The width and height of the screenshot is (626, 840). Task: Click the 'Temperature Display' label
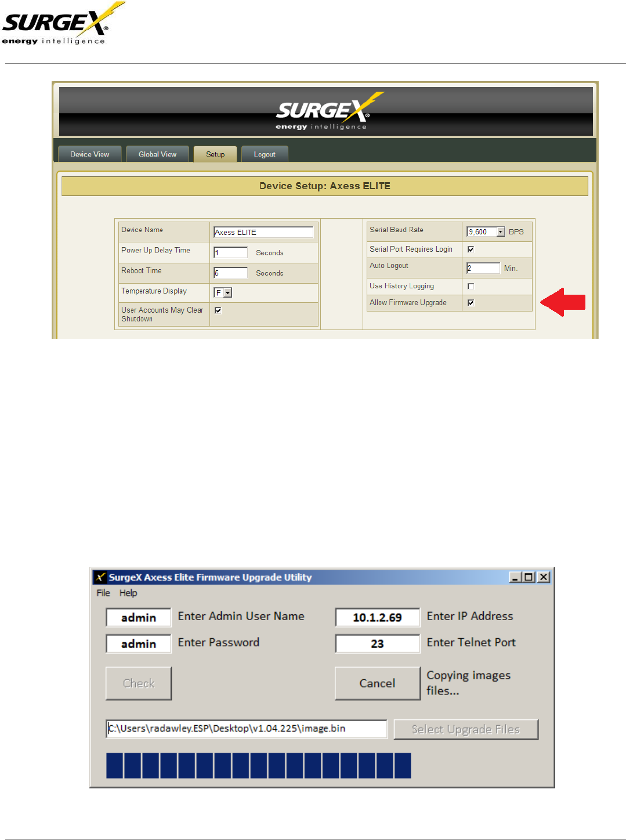tap(154, 291)
